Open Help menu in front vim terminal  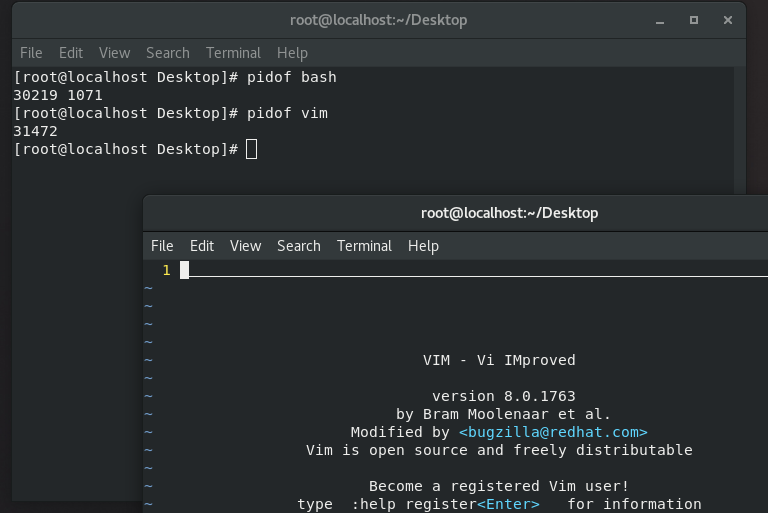click(423, 246)
